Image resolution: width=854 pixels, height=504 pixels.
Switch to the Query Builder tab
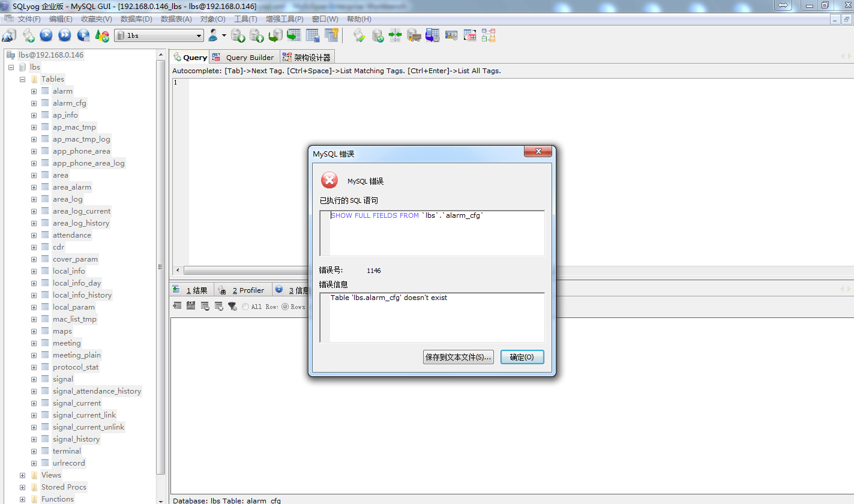pyautogui.click(x=244, y=58)
